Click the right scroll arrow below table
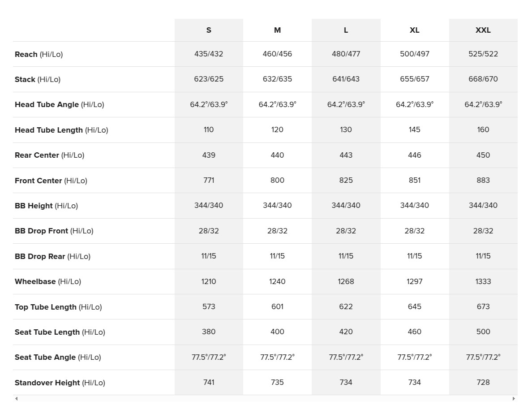This screenshot has height=414, width=532. click(x=514, y=399)
